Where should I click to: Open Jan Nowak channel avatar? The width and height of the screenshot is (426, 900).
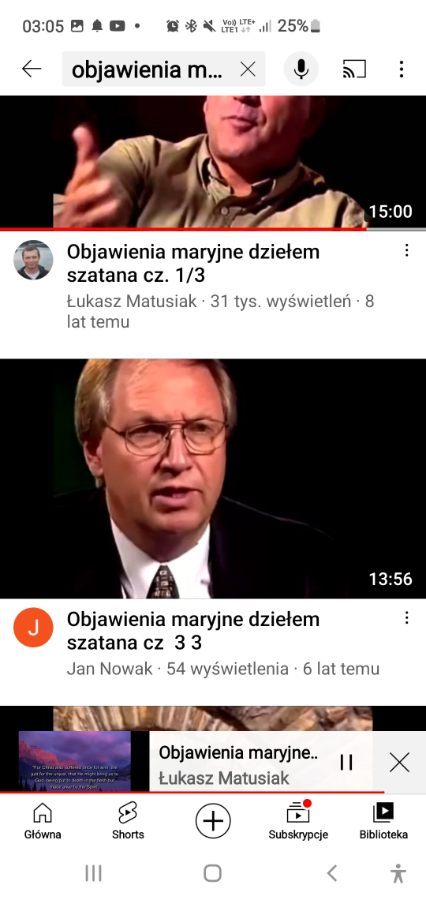33,627
